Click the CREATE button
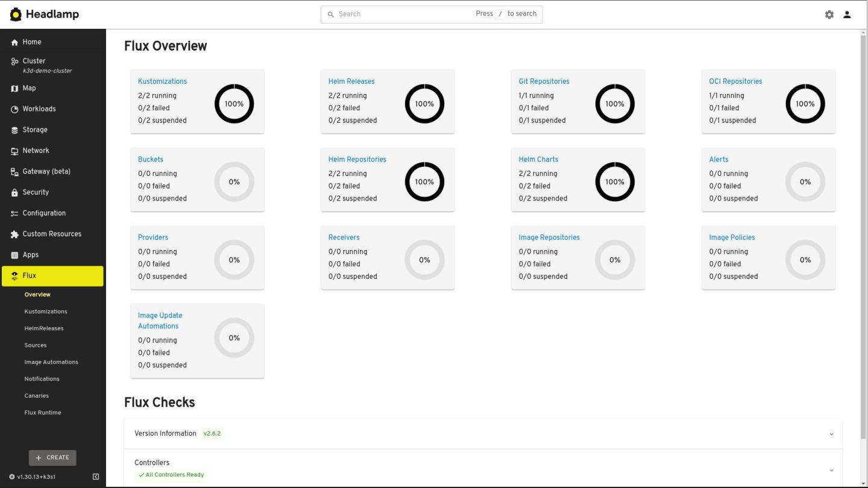Image resolution: width=868 pixels, height=488 pixels. click(x=52, y=457)
